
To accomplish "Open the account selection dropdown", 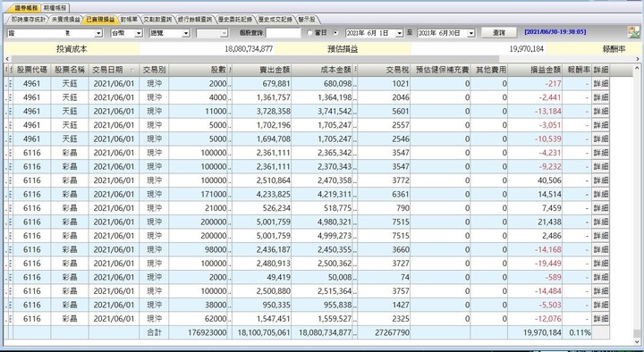I will coord(98,33).
